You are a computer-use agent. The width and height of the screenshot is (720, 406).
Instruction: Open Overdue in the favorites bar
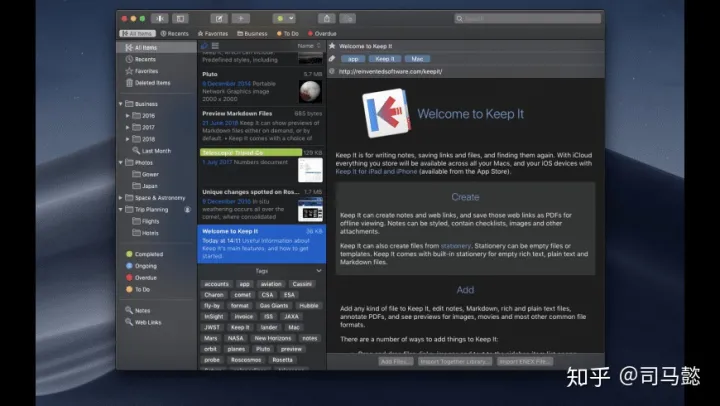322,34
